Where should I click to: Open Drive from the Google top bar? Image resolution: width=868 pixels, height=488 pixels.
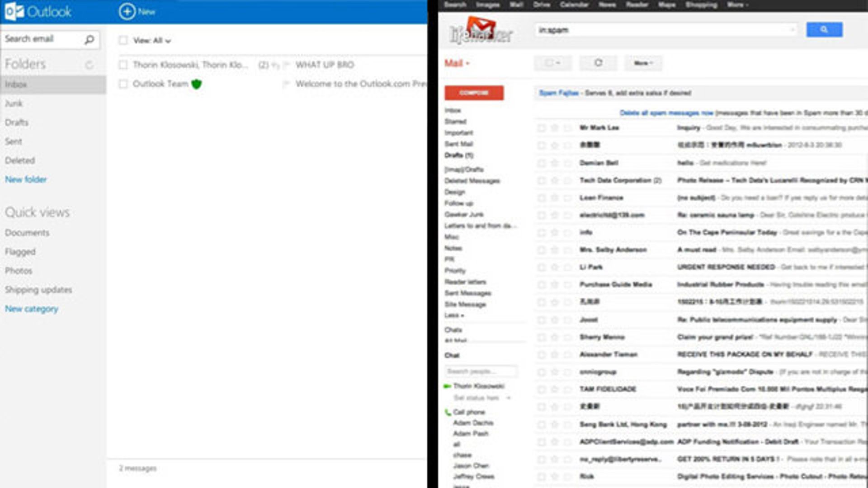[x=542, y=5]
